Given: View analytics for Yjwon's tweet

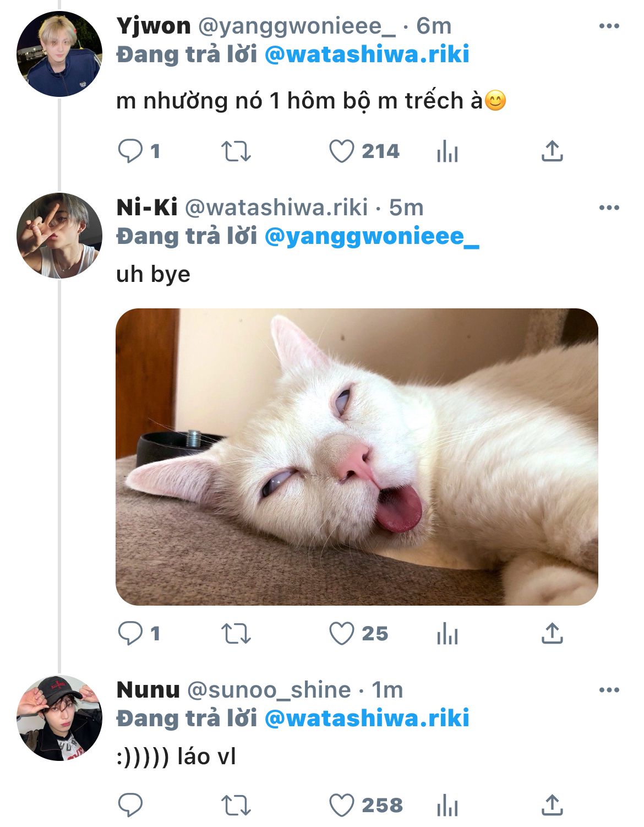Looking at the screenshot, I should pos(447,151).
